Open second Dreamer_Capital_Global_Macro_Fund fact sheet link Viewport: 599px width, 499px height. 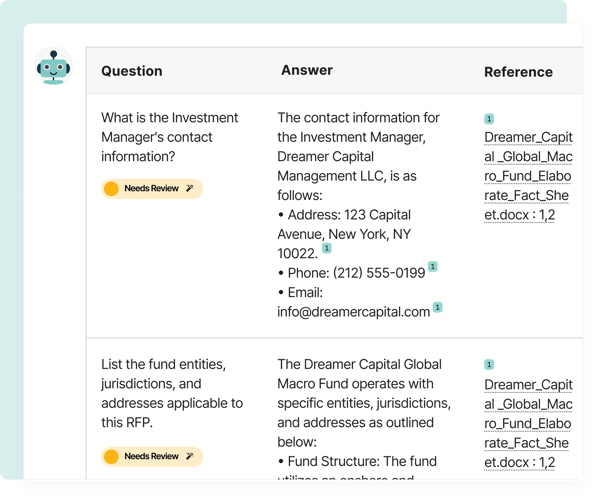click(528, 423)
